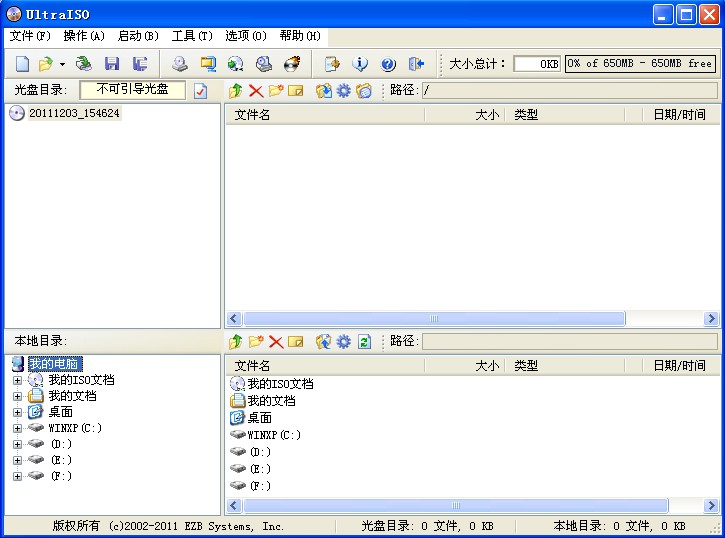725x538 pixels.
Task: Click the local pane refresh icon
Action: tap(364, 342)
